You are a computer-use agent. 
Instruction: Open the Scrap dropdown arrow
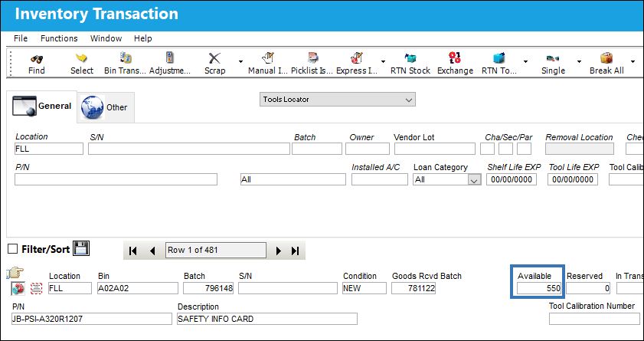click(x=240, y=62)
